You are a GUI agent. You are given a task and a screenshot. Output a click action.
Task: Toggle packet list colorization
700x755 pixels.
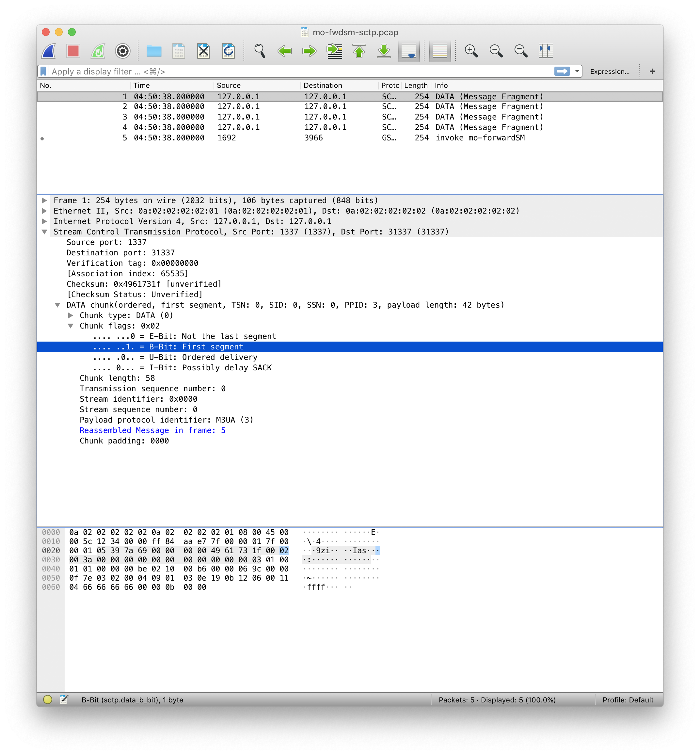(440, 51)
